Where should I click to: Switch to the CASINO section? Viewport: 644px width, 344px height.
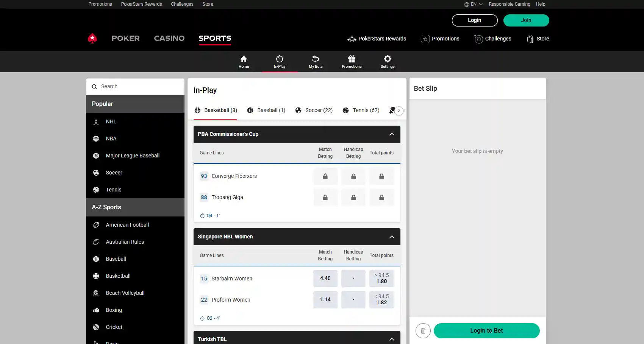pos(169,38)
